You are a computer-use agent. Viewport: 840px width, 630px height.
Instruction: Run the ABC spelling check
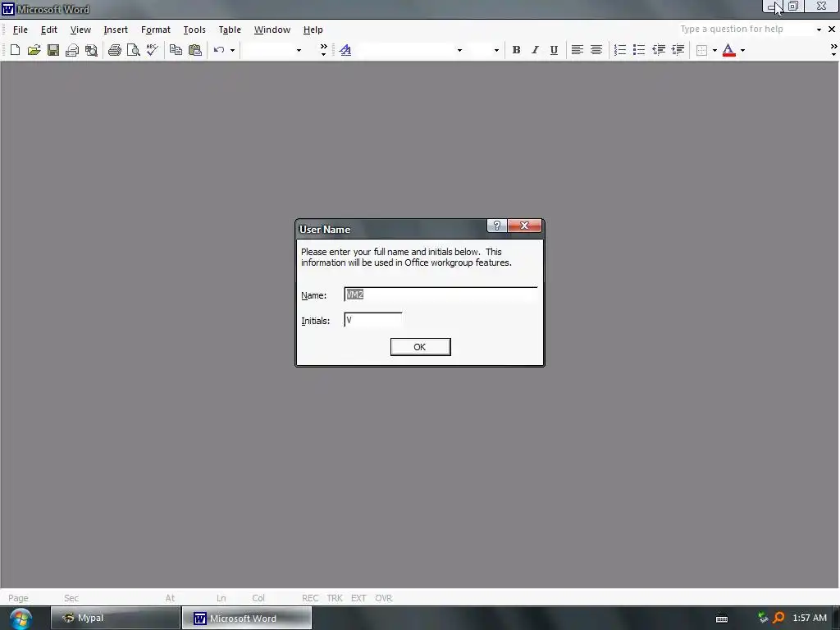coord(152,50)
